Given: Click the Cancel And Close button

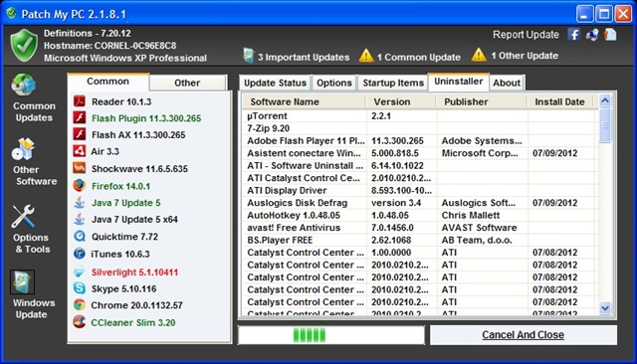Looking at the screenshot, I should pos(524,335).
